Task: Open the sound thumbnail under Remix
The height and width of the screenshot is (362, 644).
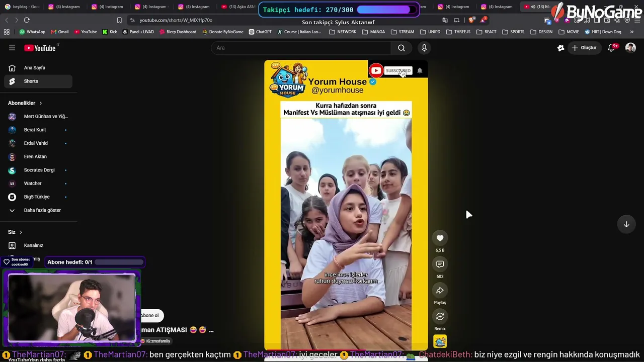Action: point(440,342)
